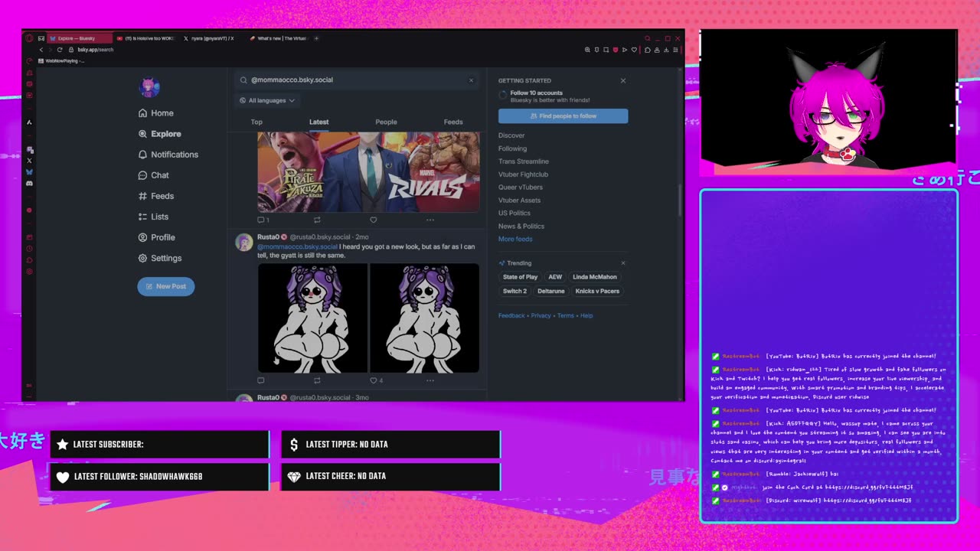Open replies on the Pirate Yakuza post
Viewport: 980px width, 551px height.
263,220
